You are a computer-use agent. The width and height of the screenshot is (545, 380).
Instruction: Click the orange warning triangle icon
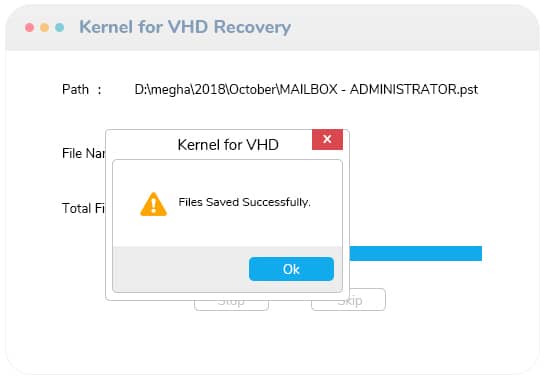coord(153,204)
